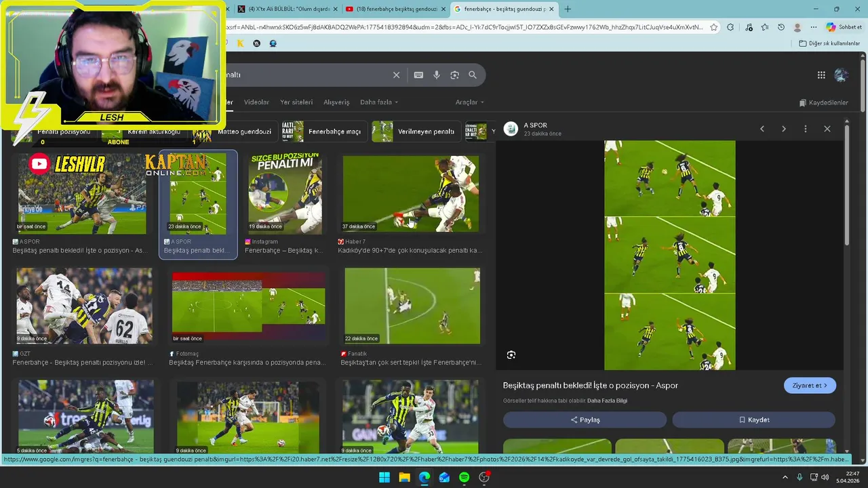
Task: Close the fenerbahçe - beşiktaş guendouzi tab
Action: click(x=551, y=9)
